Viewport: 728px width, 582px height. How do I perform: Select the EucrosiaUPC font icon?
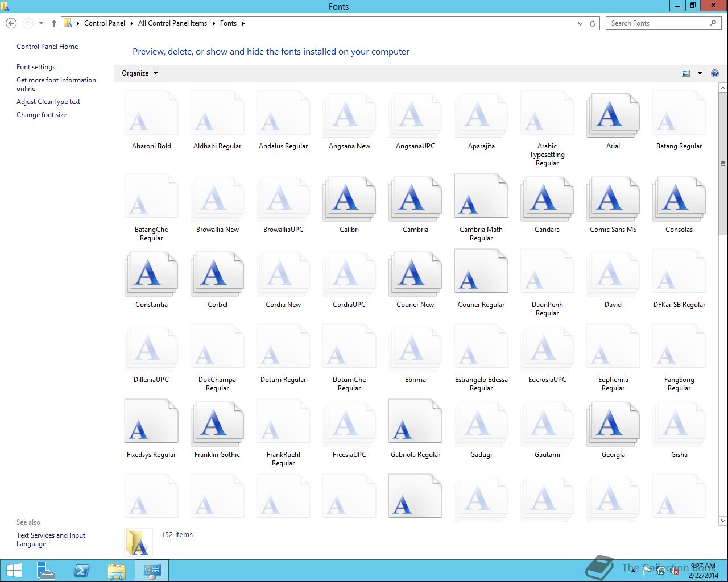coord(547,350)
